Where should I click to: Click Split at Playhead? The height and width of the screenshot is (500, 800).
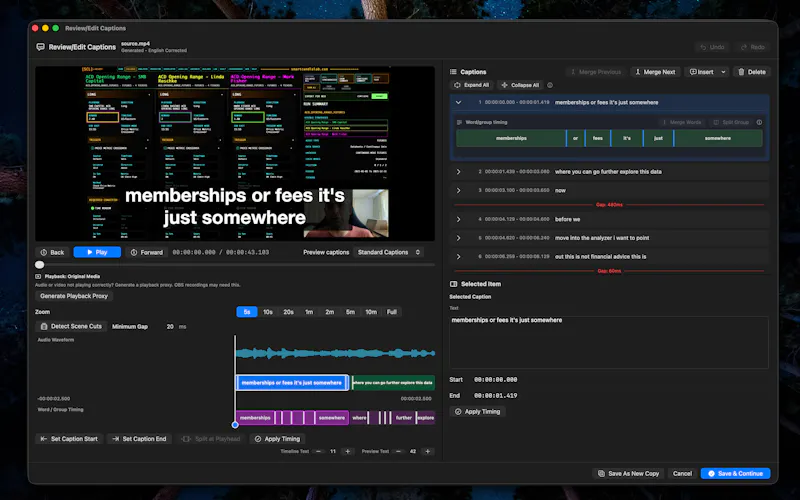click(x=211, y=439)
